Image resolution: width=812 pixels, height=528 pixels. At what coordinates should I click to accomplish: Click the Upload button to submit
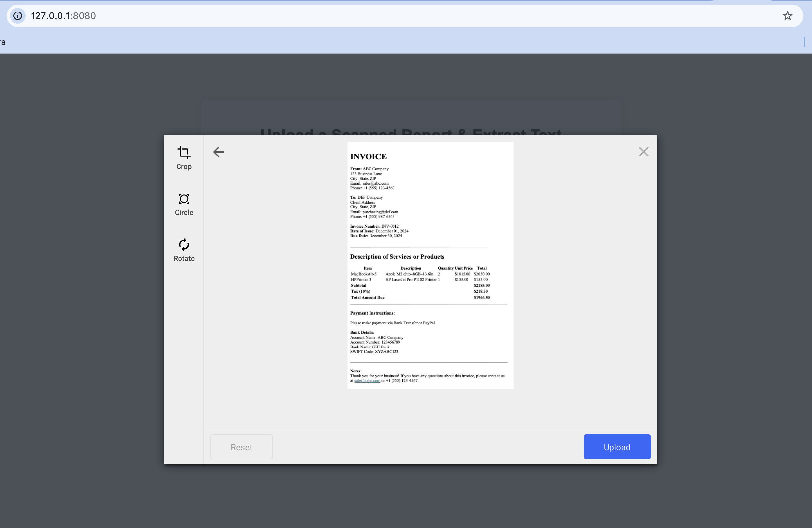pos(617,447)
